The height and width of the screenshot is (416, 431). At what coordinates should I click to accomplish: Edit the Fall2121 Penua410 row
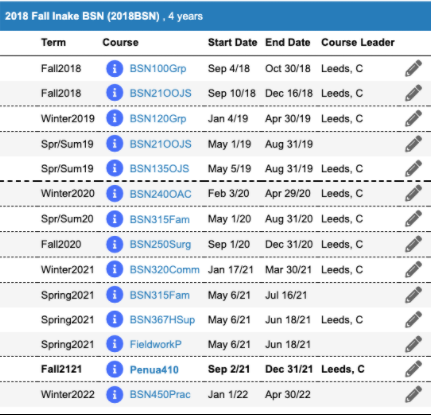coord(413,369)
